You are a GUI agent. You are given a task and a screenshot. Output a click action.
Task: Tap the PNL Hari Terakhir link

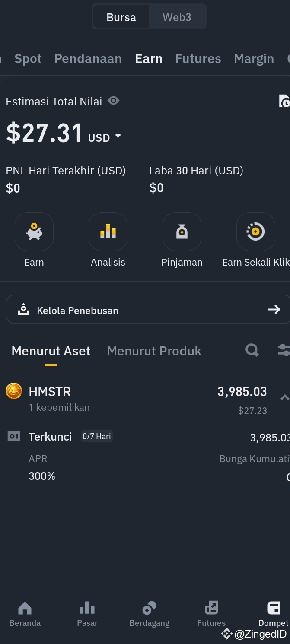(66, 171)
